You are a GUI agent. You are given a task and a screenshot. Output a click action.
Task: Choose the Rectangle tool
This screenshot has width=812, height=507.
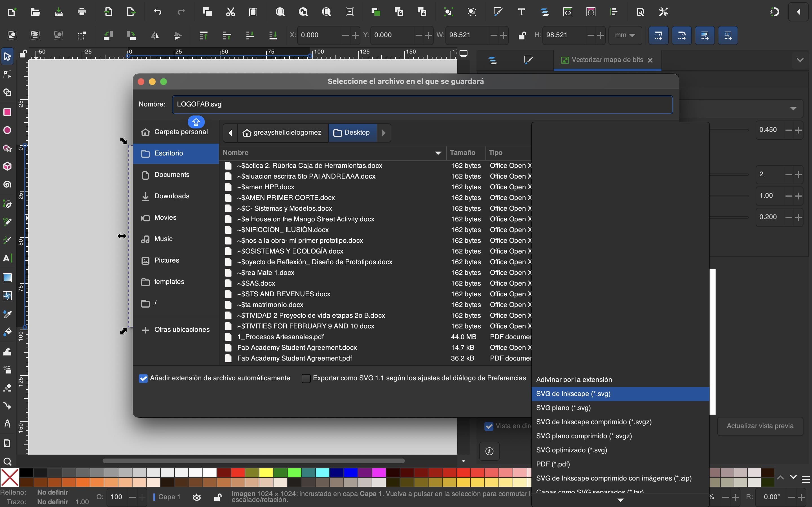(7, 112)
